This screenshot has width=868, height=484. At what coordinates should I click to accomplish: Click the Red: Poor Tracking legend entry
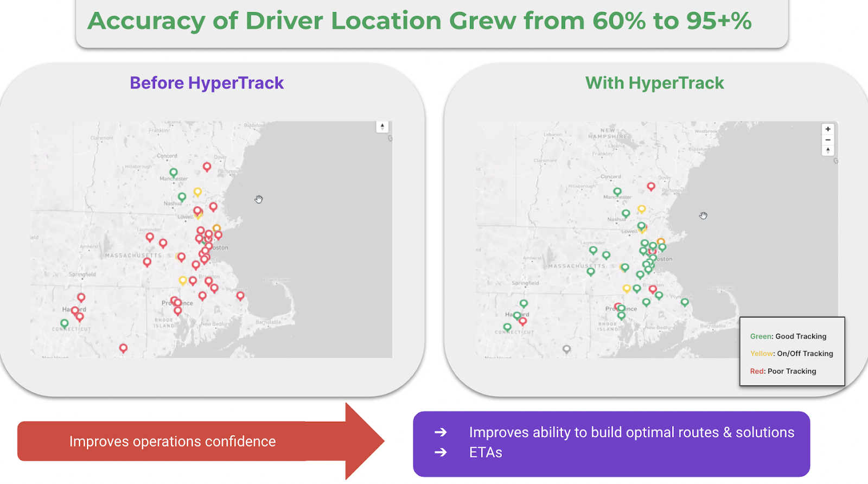tap(783, 371)
